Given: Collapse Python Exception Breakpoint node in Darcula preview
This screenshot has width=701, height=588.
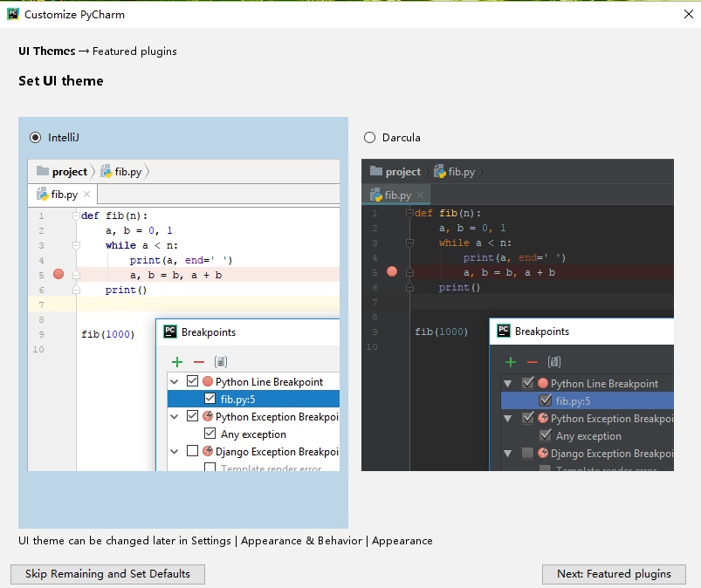Looking at the screenshot, I should pos(508,419).
